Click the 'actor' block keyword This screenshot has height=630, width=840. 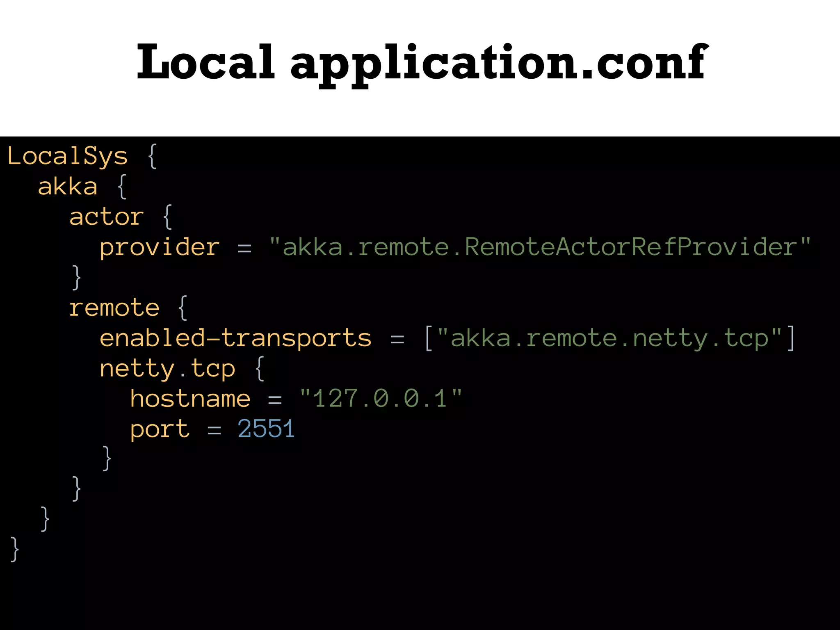[106, 217]
